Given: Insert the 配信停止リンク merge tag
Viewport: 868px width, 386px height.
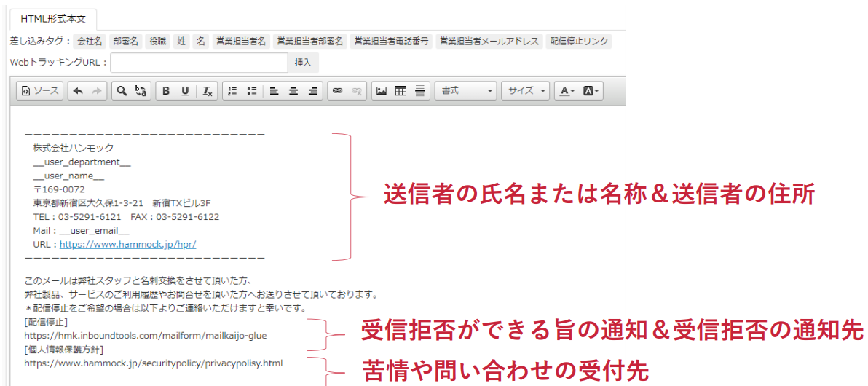Looking at the screenshot, I should point(578,42).
